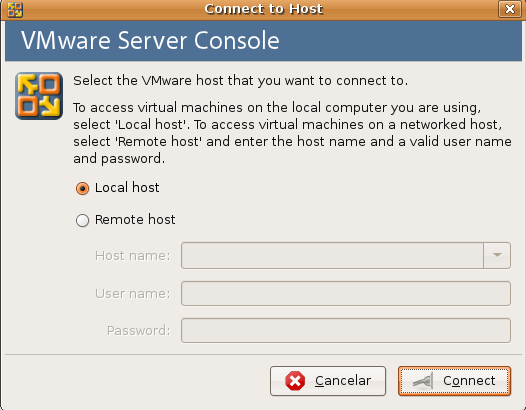Close the Connect to Host dialog

click(x=510, y=9)
